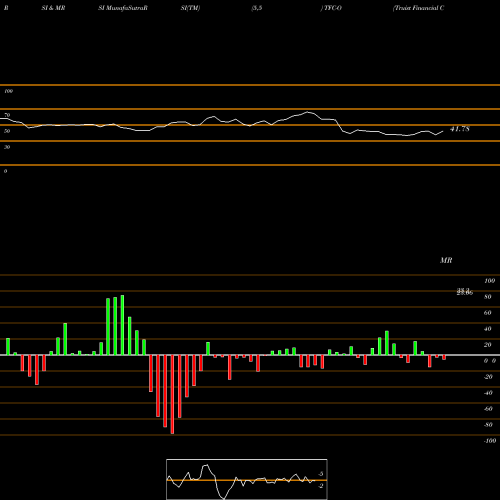Viewport: 500px width, 500px height.
Task: Click the 'SI(TM)' header text
Action: 190,8
